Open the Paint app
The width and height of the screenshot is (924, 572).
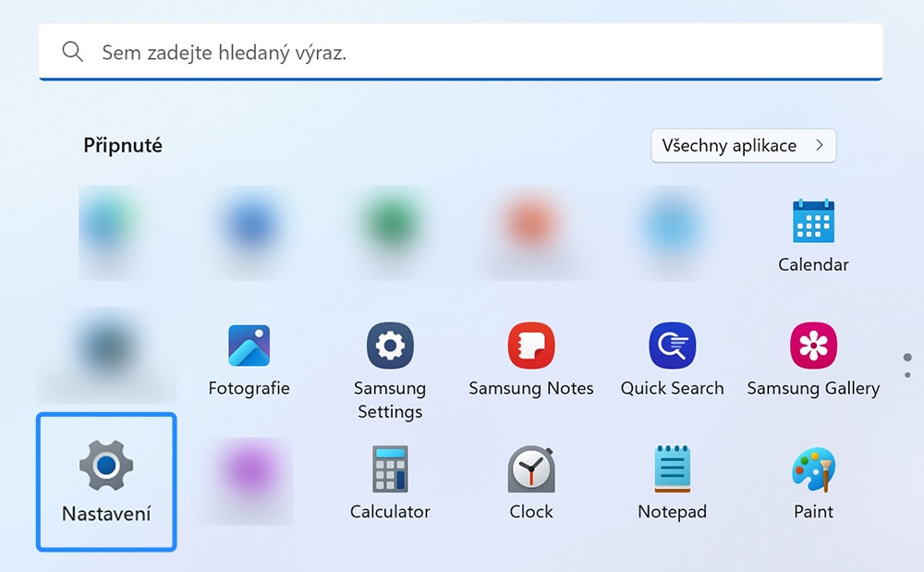813,469
